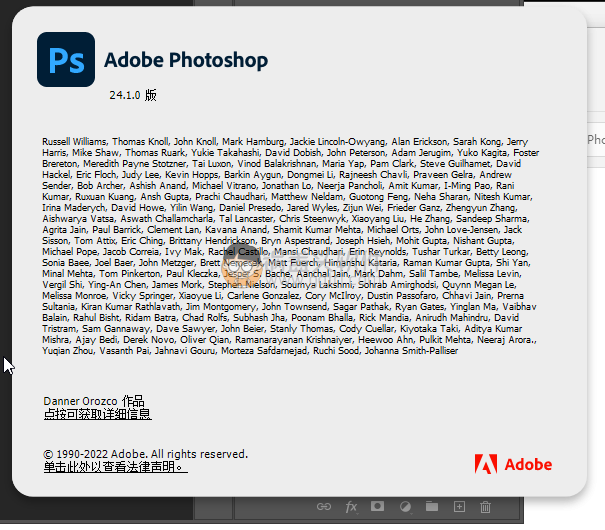Viewport: 605px width, 530px height.
Task: Click the delete layer trash icon
Action: tap(485, 506)
